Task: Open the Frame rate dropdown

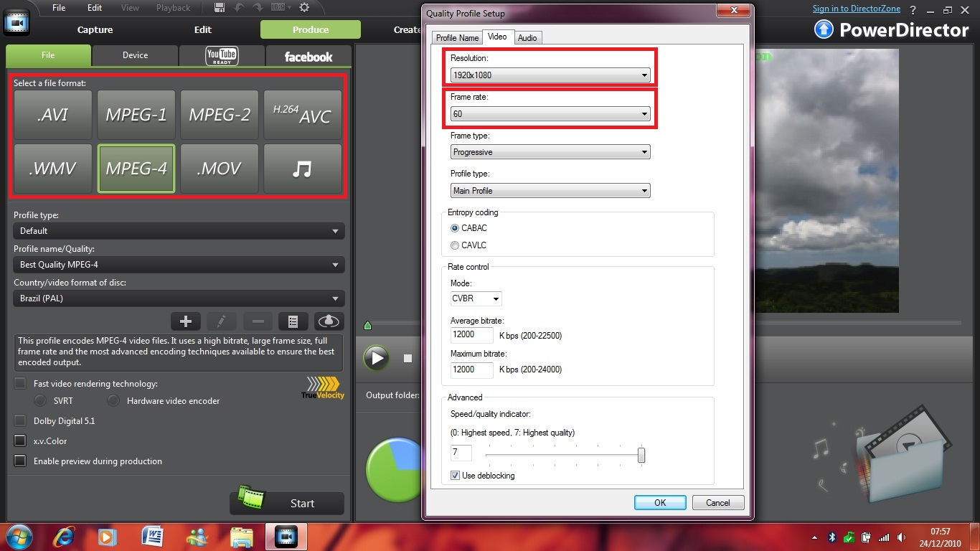Action: 550,113
